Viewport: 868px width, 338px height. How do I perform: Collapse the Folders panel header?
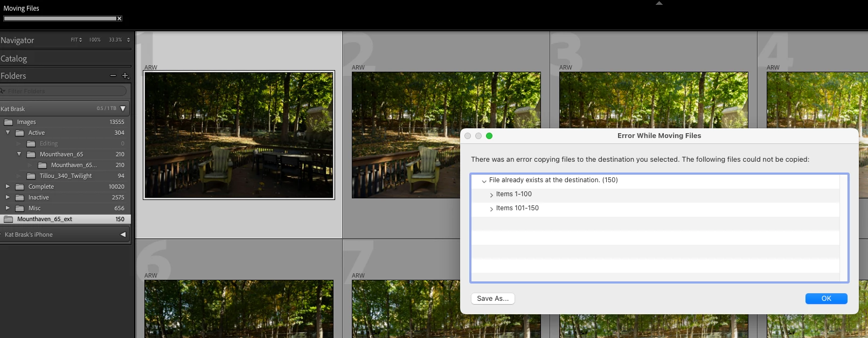pyautogui.click(x=13, y=76)
